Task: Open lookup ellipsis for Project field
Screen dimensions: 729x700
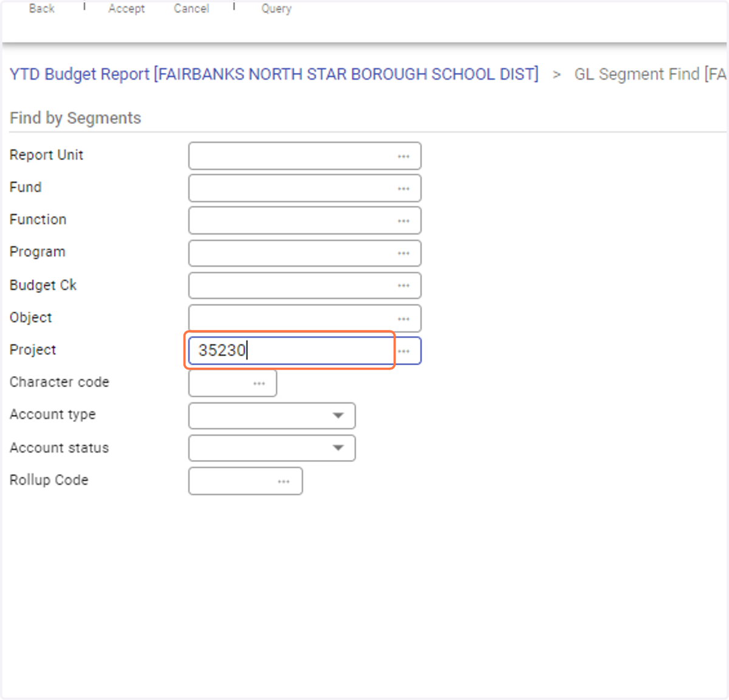Action: tap(403, 351)
